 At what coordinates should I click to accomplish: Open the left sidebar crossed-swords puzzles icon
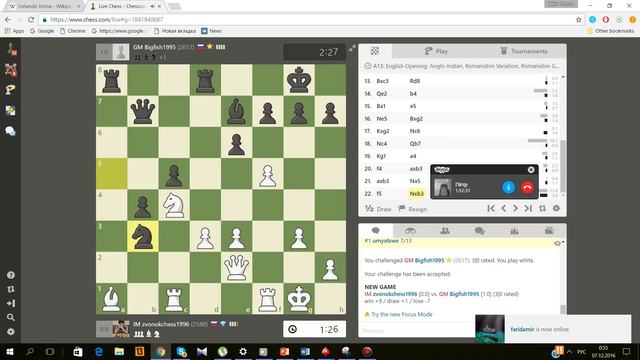point(11,70)
